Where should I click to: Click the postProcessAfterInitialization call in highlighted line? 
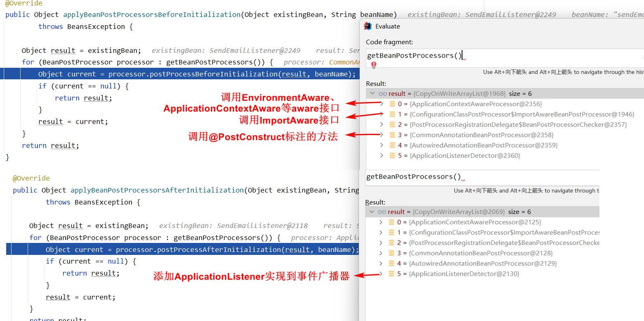219,250
